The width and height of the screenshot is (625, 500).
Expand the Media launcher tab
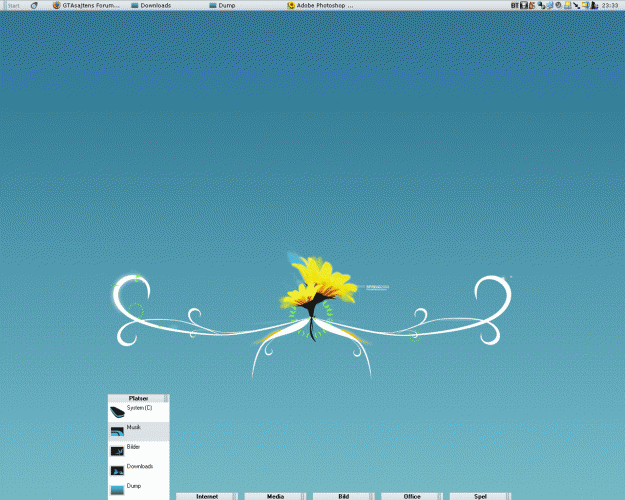tap(275, 496)
